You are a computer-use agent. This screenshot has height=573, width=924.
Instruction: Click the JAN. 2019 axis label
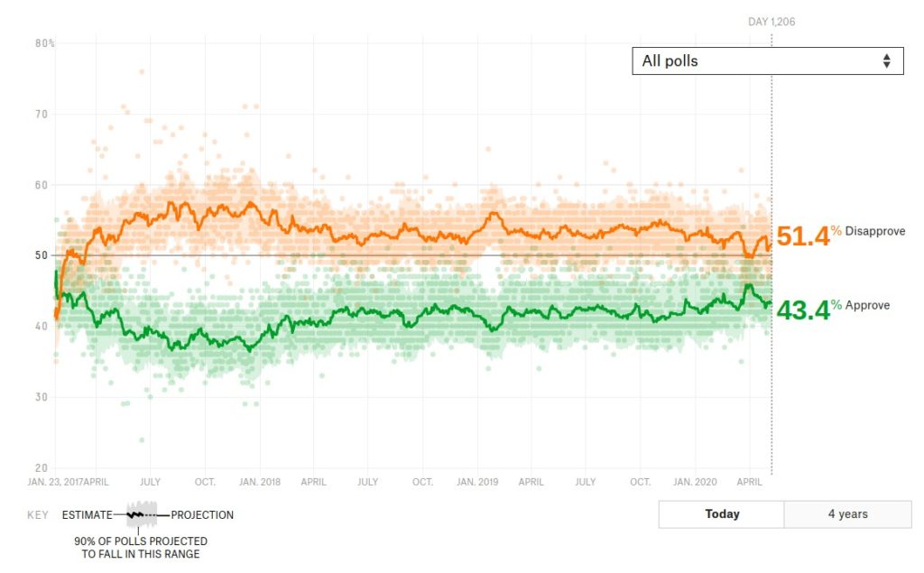pos(477,482)
